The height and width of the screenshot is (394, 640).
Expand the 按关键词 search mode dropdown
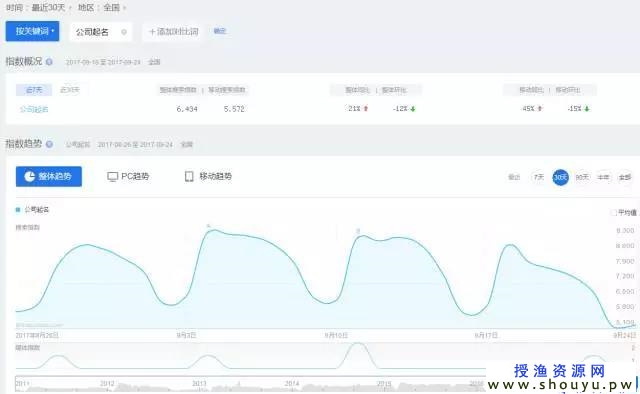[32, 31]
